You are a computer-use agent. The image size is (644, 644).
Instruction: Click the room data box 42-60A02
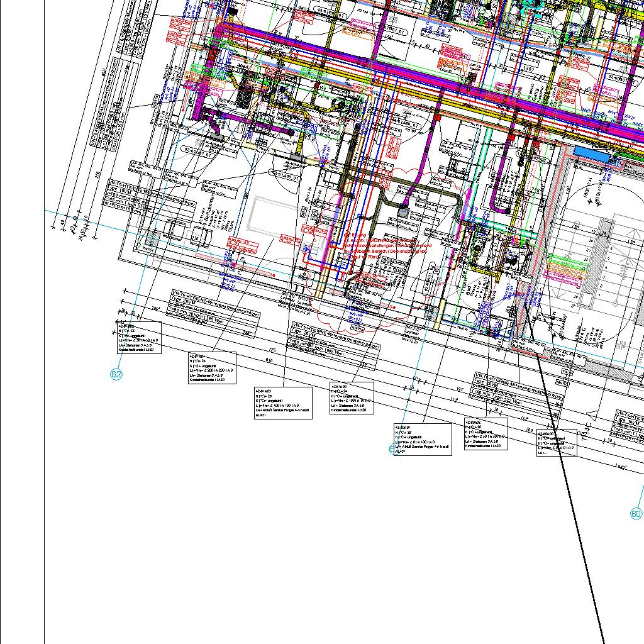[x=486, y=434]
